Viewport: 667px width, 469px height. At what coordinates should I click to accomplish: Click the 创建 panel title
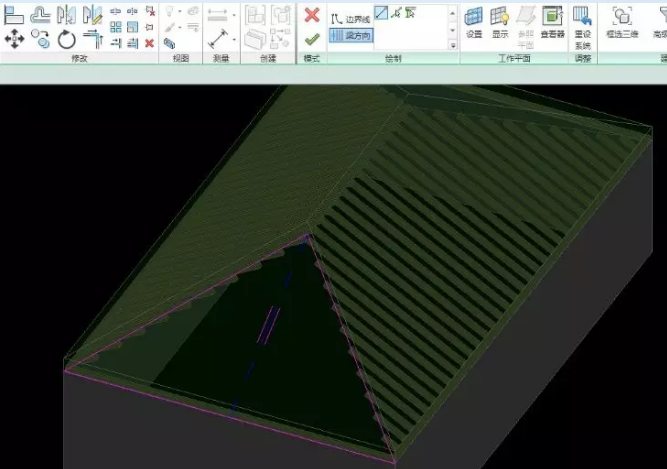click(268, 58)
